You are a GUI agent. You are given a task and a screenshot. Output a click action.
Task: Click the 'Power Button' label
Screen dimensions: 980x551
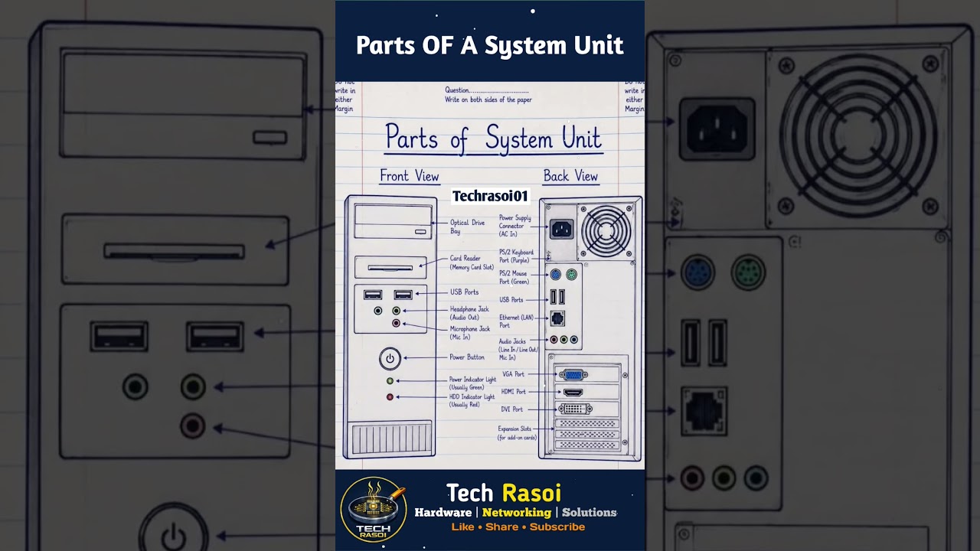(x=467, y=357)
